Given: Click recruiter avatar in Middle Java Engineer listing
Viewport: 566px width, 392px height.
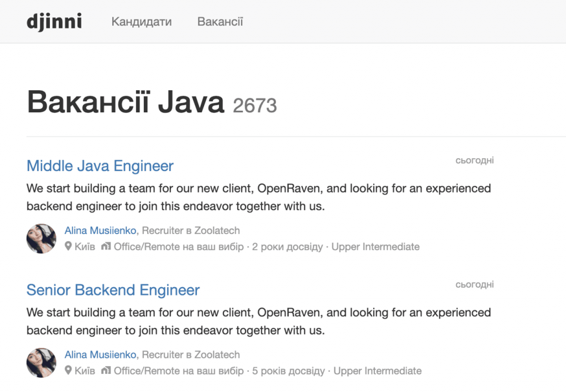Looking at the screenshot, I should click(41, 239).
